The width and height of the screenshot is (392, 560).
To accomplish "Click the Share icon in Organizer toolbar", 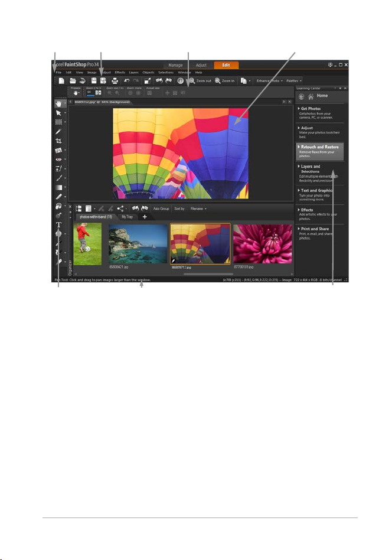I will 120,209.
